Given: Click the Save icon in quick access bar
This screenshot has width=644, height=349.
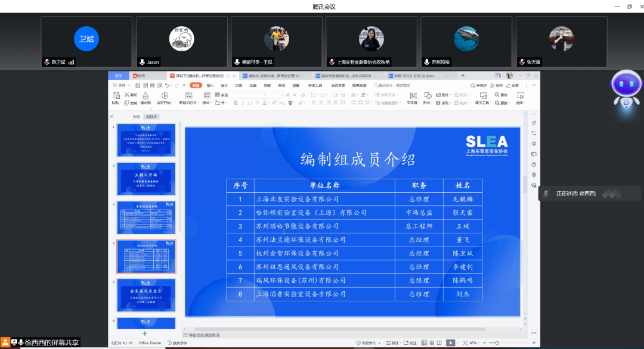Looking at the screenshot, I should click(138, 85).
